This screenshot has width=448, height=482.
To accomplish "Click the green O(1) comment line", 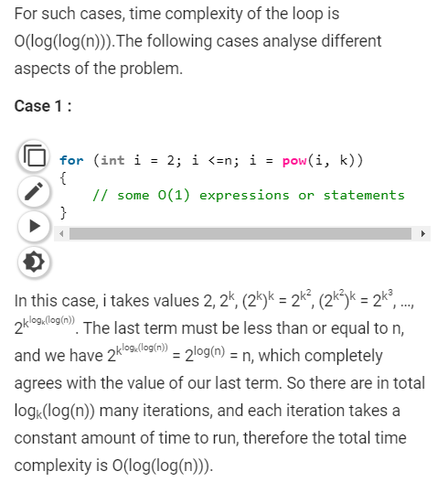I will (x=249, y=195).
